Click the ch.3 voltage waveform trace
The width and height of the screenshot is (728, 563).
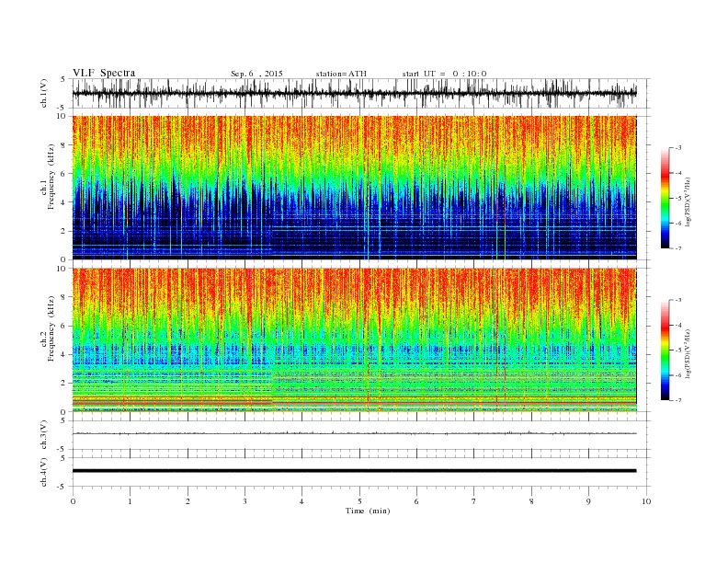[354, 433]
